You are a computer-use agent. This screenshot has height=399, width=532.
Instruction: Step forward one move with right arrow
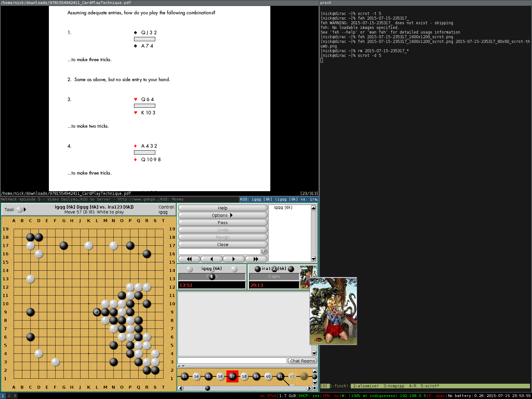pos(234,259)
